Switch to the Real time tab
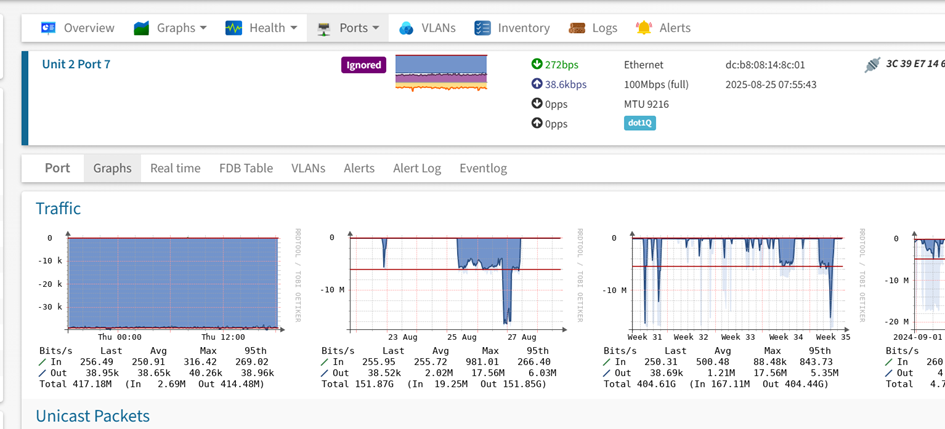The width and height of the screenshot is (945, 429). [x=175, y=168]
